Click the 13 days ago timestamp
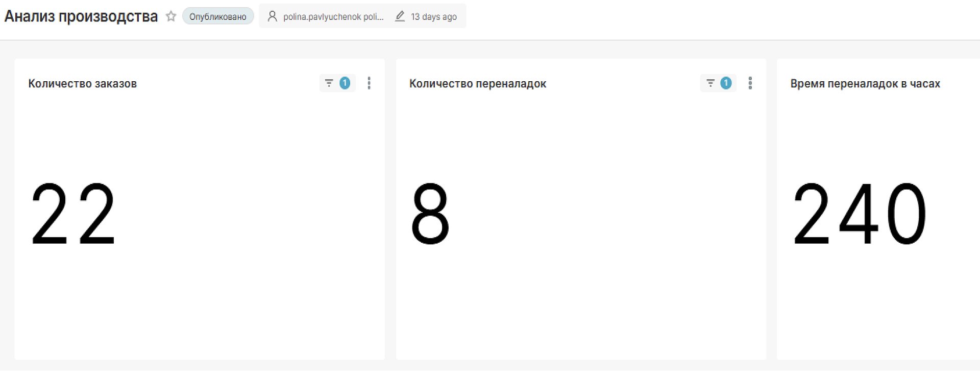This screenshot has width=980, height=371. click(x=433, y=17)
